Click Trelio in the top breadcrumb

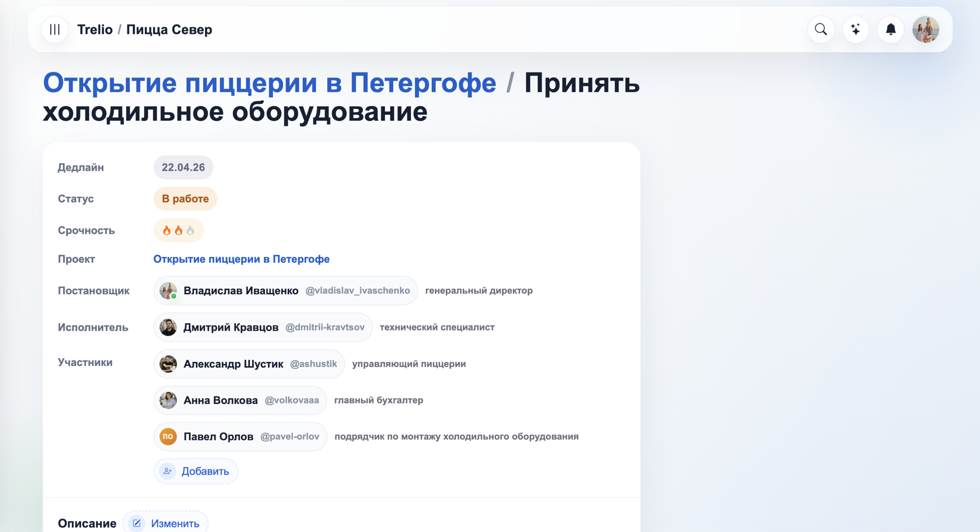click(95, 29)
